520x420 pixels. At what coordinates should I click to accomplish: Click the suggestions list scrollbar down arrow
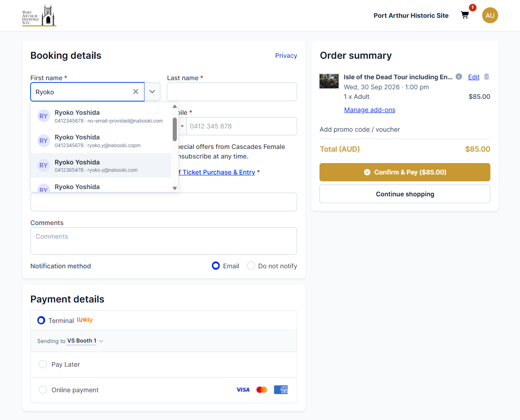(x=175, y=188)
